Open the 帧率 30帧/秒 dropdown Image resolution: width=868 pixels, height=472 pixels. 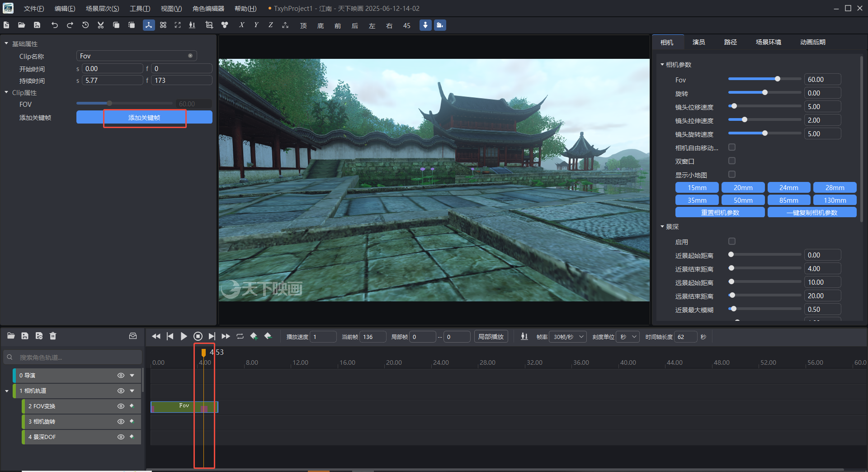[x=568, y=337]
